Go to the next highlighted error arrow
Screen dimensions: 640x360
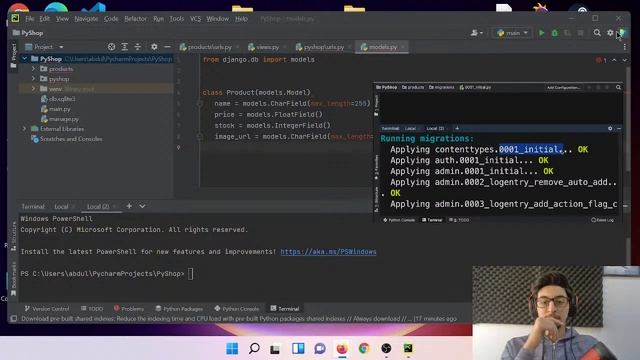pos(624,60)
